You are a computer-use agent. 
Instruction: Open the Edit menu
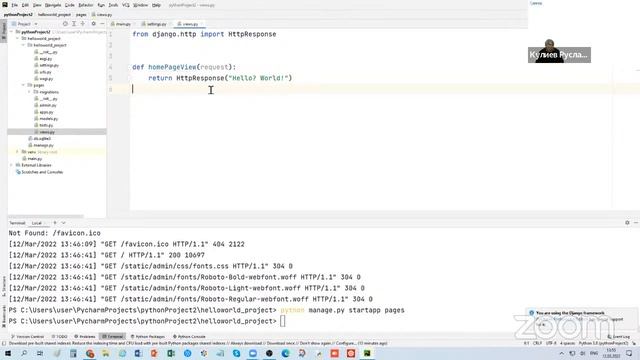25,5
